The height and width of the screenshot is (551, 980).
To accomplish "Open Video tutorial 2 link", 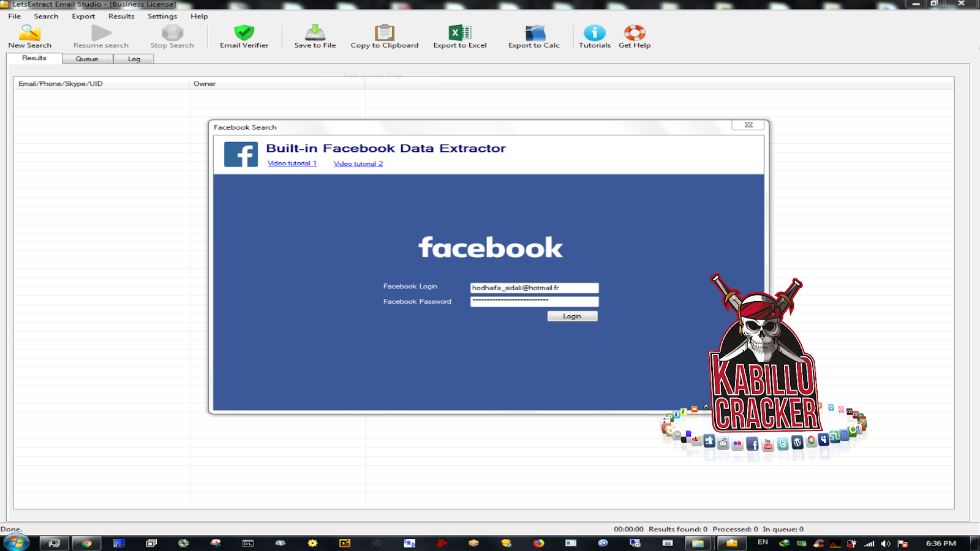I will [358, 163].
